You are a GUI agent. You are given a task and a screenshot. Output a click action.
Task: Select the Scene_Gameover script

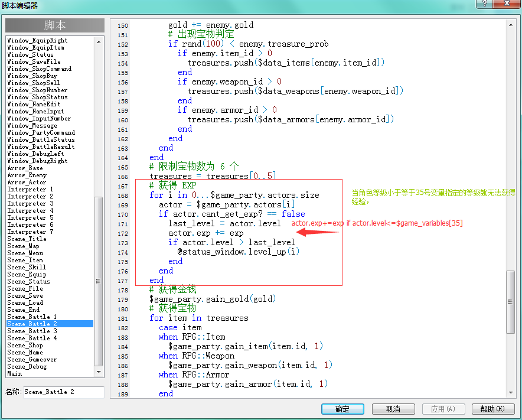coord(32,359)
